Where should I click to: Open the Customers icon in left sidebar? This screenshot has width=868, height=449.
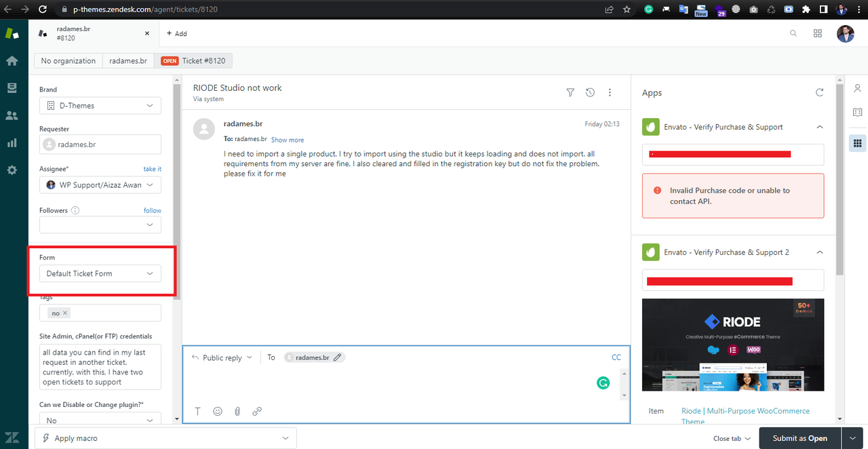click(12, 115)
